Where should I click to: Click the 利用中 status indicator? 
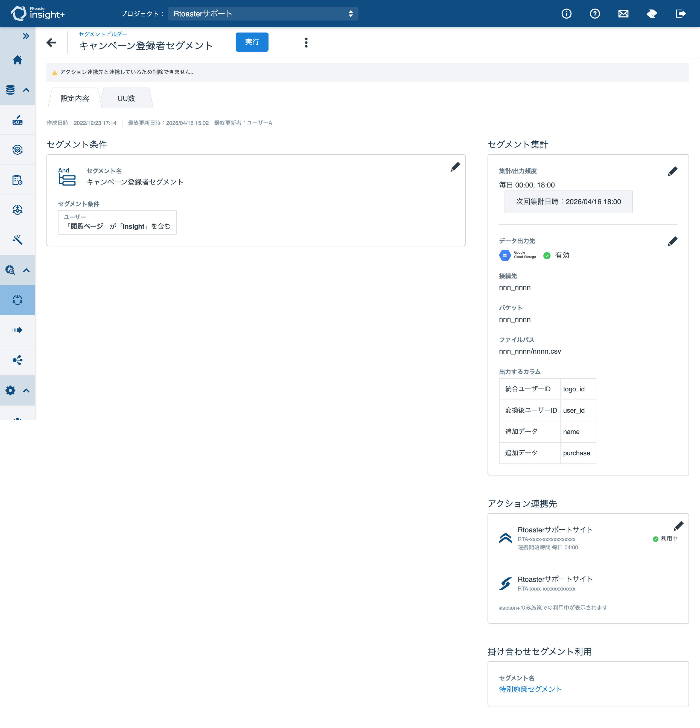(665, 539)
